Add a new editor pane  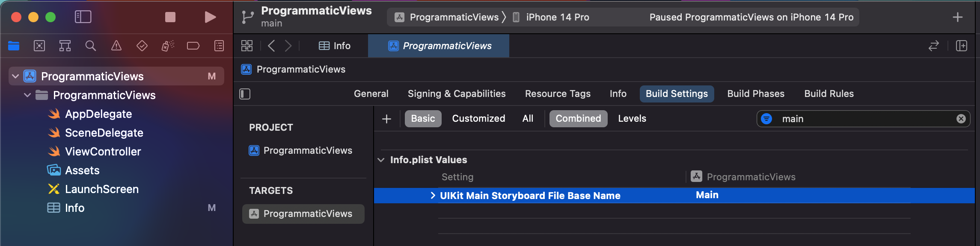(962, 46)
